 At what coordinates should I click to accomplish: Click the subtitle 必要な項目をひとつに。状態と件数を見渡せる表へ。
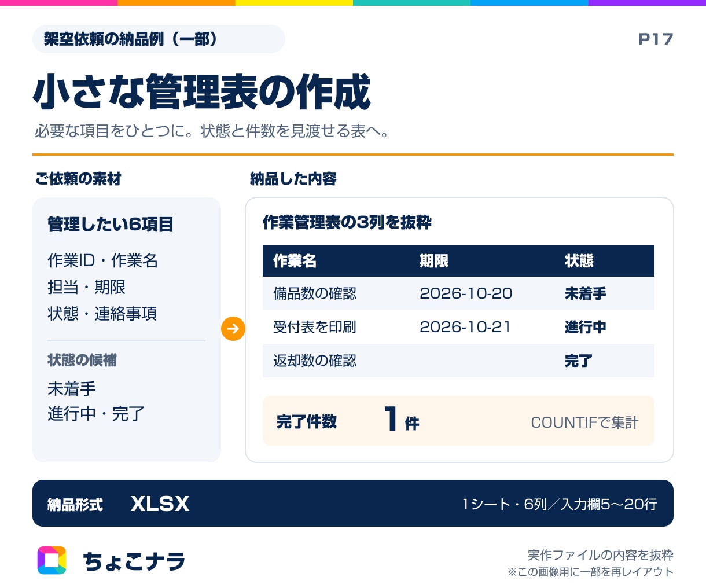click(x=211, y=131)
